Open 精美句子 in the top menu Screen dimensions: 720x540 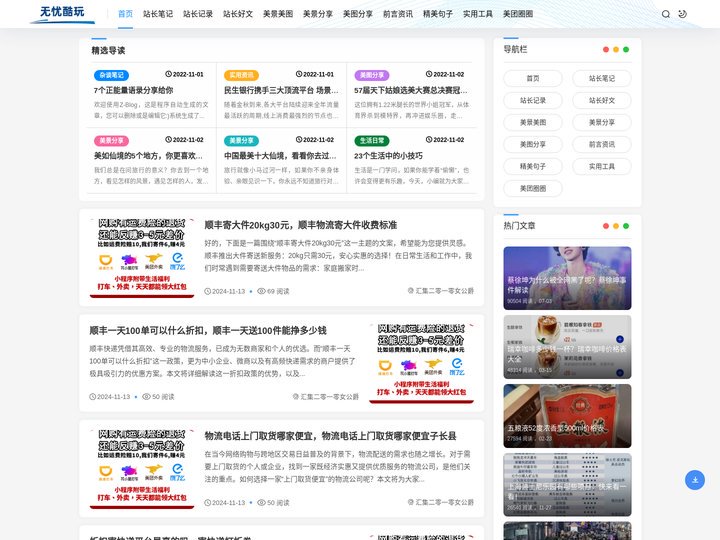click(438, 14)
